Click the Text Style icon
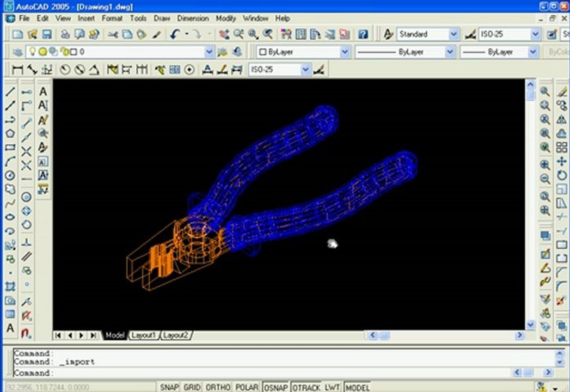This screenshot has width=570, height=392. coord(388,34)
